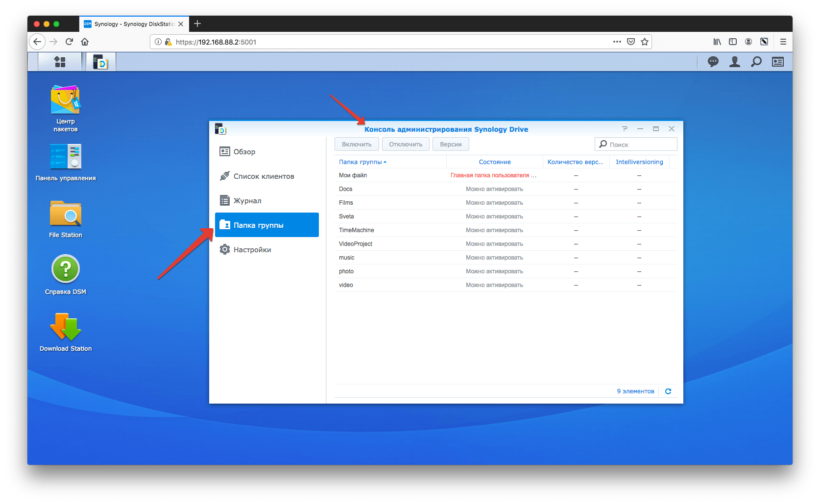
Task: Click Firefox extension icon beside account icon
Action: tap(764, 42)
